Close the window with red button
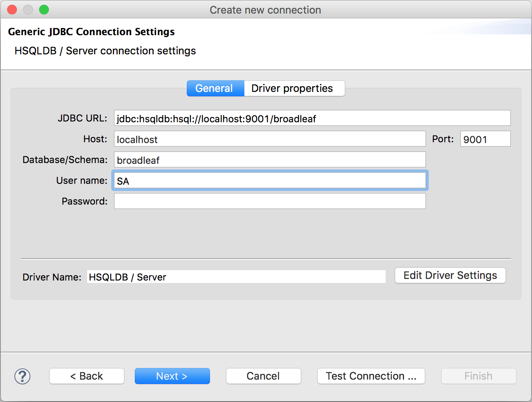This screenshot has height=402, width=532. pyautogui.click(x=12, y=10)
